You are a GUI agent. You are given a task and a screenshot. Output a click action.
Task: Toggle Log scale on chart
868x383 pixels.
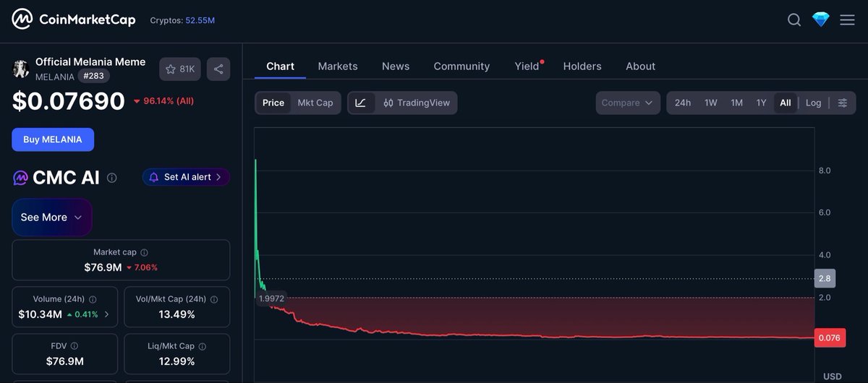[x=814, y=103]
